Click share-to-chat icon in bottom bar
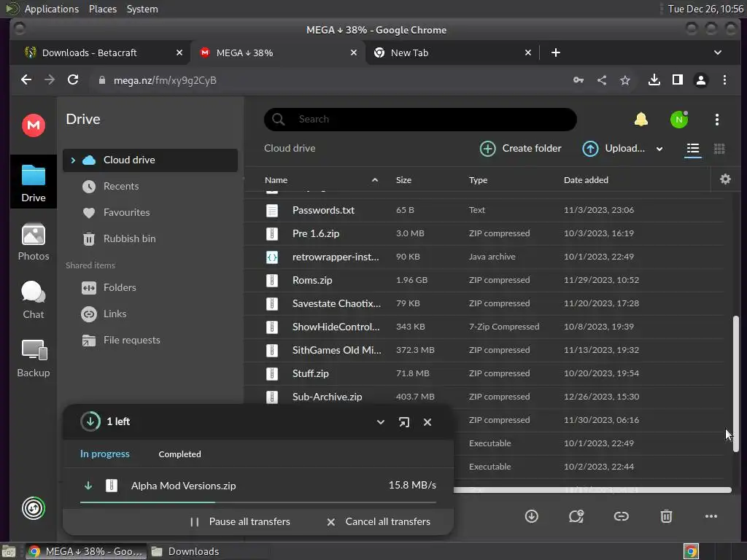Image resolution: width=747 pixels, height=560 pixels. pyautogui.click(x=576, y=516)
